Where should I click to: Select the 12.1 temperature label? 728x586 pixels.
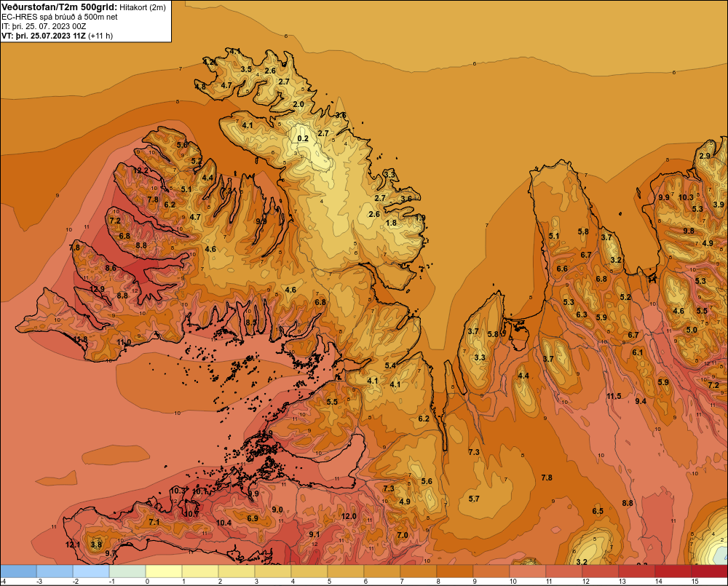click(x=72, y=545)
